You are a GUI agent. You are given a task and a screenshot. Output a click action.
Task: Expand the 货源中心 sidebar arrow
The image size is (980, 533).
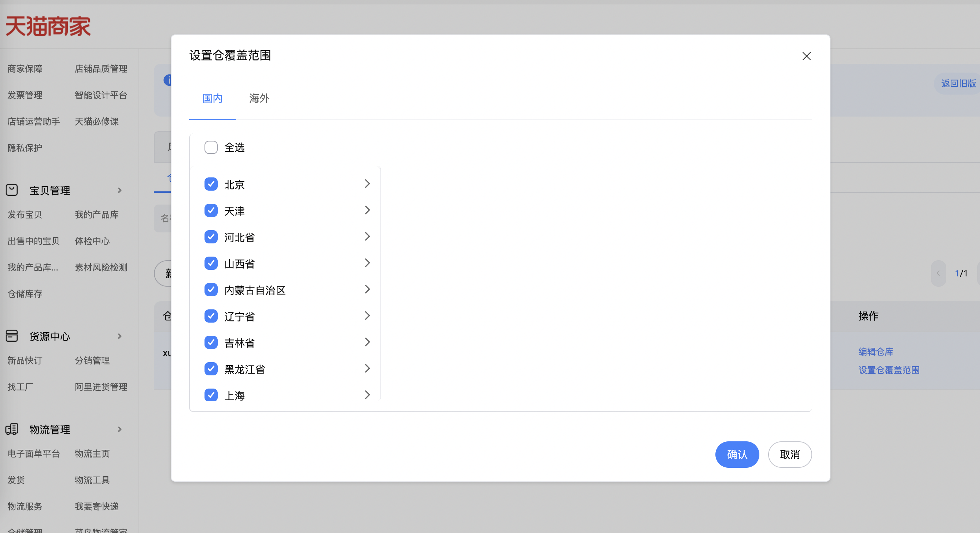coord(119,336)
